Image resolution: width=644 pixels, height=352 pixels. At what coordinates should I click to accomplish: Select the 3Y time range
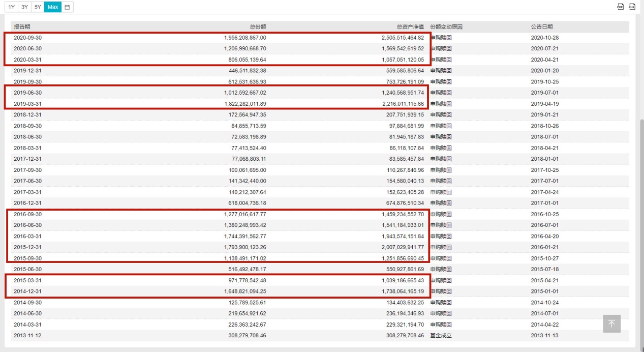point(24,7)
